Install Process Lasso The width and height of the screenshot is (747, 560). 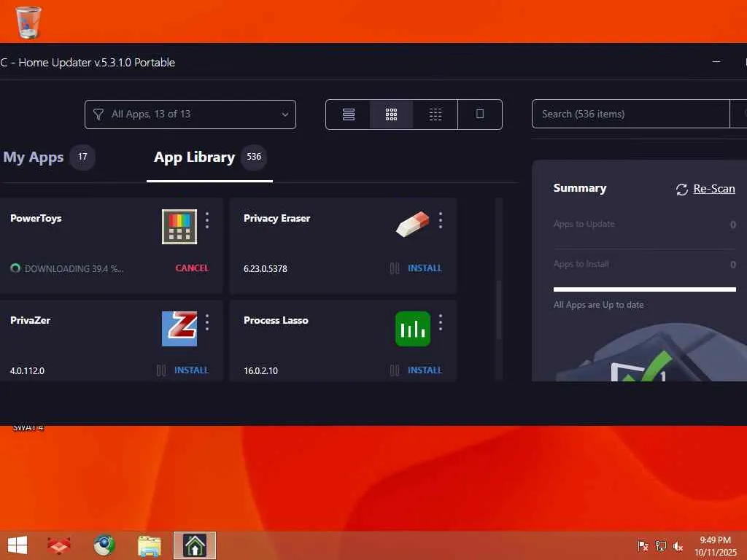click(x=425, y=370)
